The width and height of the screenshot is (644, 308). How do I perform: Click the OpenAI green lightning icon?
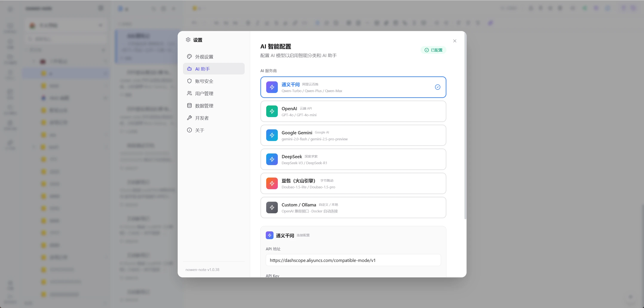(272, 111)
